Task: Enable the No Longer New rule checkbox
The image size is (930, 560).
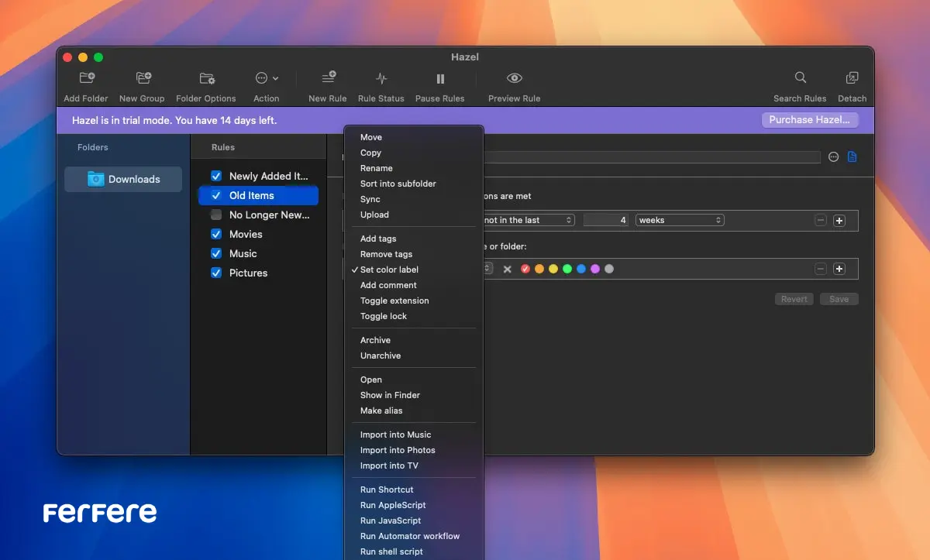Action: point(216,215)
